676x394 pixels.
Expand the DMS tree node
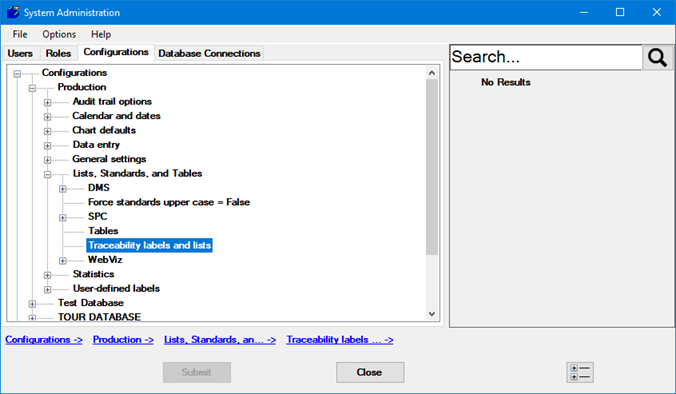coord(63,189)
